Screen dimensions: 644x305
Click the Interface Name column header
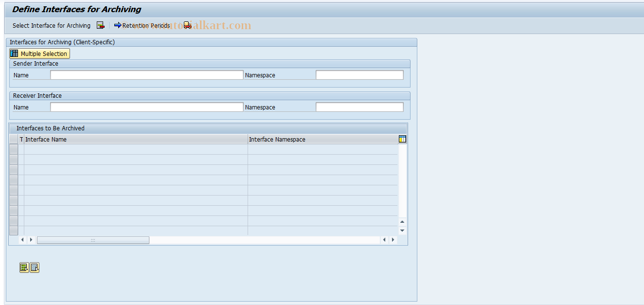(136, 139)
